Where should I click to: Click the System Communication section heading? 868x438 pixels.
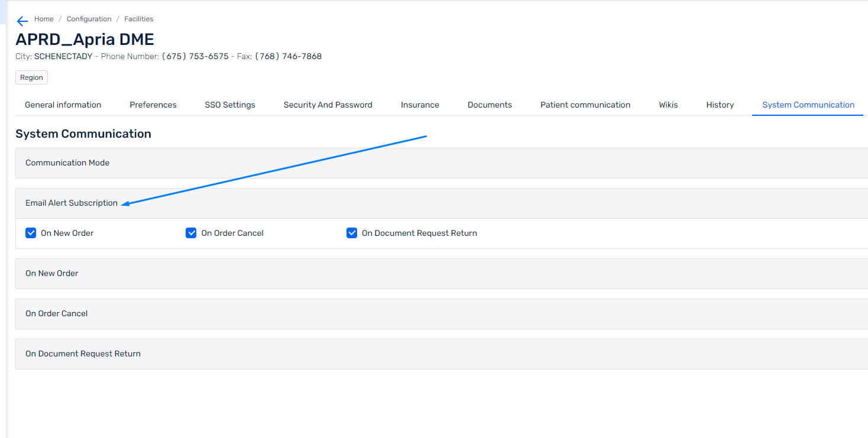(x=83, y=134)
